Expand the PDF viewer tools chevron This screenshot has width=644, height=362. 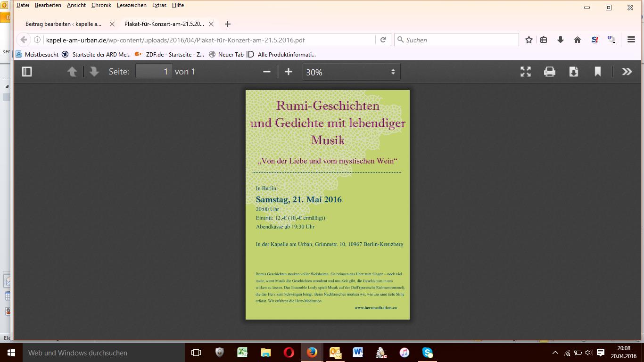627,72
